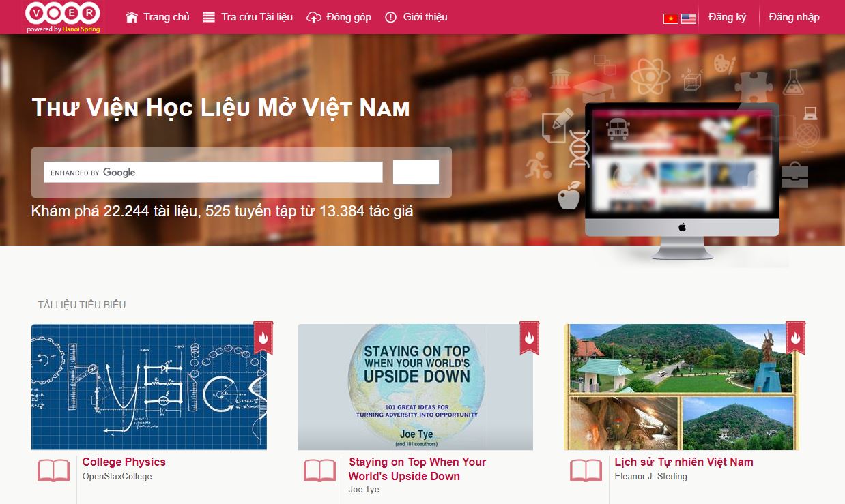845x504 pixels.
Task: Open the Lịch sử Tự nhiên Việt Nam thumbnail
Action: [681, 387]
